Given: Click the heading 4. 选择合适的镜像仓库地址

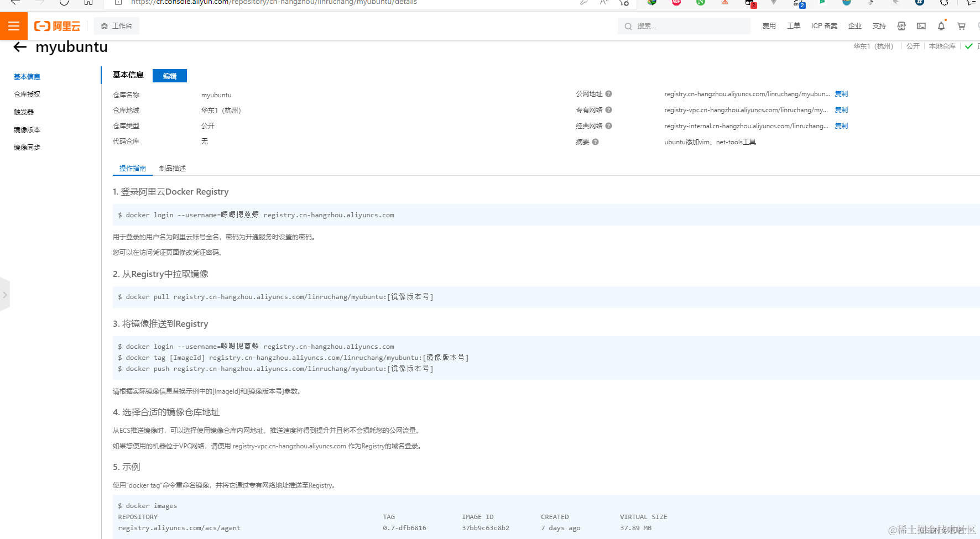Looking at the screenshot, I should coord(166,412).
